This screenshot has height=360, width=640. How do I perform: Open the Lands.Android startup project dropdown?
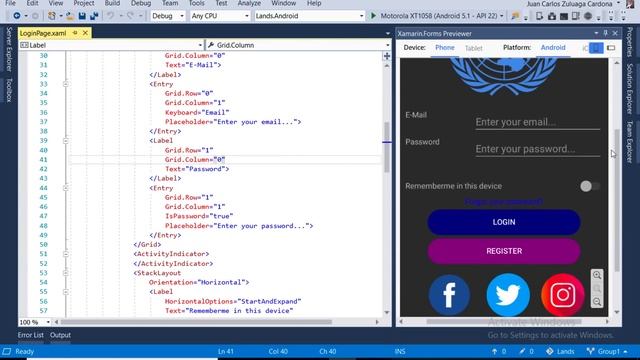(x=309, y=16)
